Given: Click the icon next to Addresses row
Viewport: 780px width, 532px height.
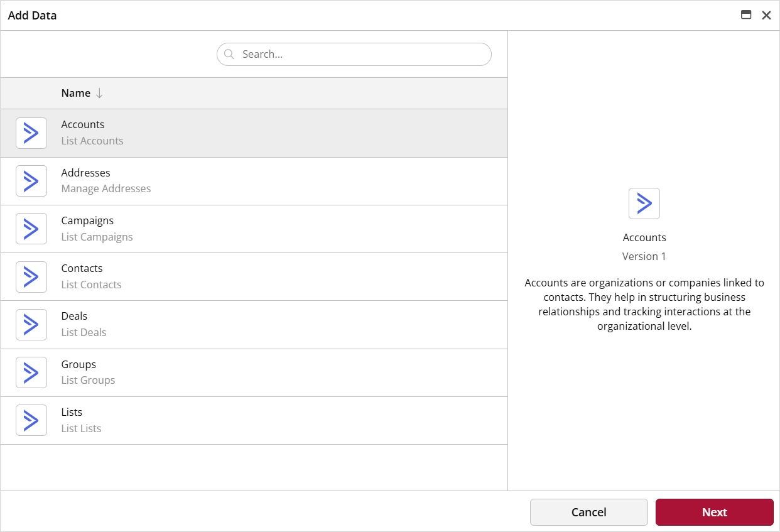Looking at the screenshot, I should point(31,181).
